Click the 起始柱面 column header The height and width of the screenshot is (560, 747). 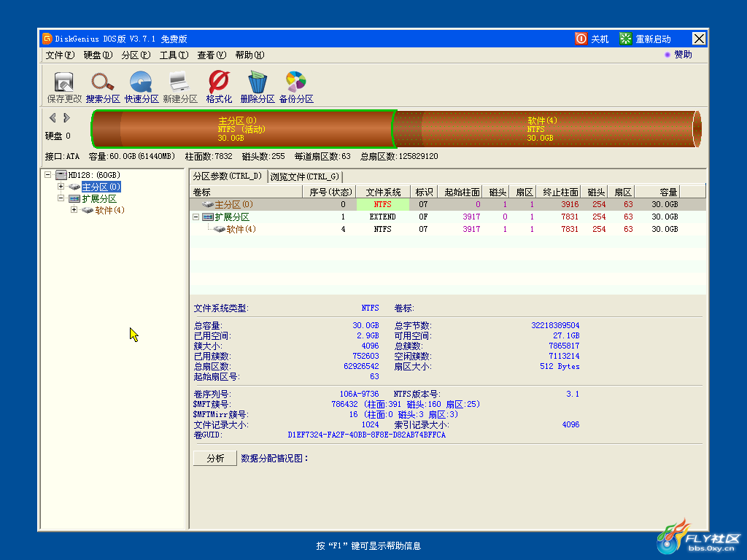pyautogui.click(x=460, y=192)
